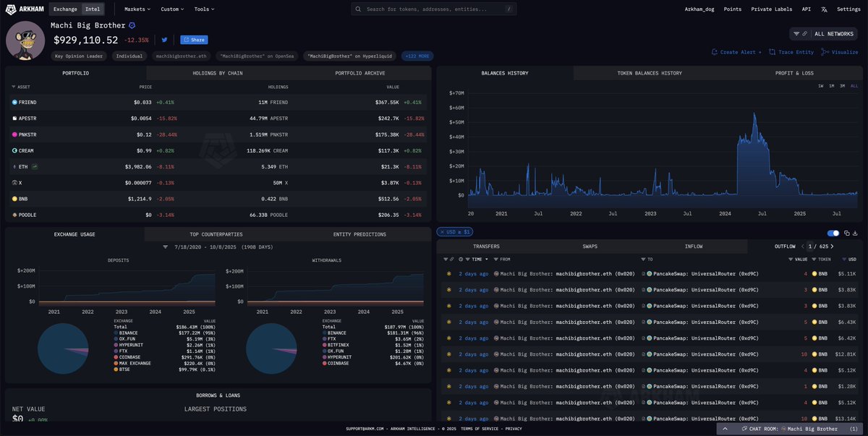
Task: Open the Tools dropdown menu
Action: point(205,9)
